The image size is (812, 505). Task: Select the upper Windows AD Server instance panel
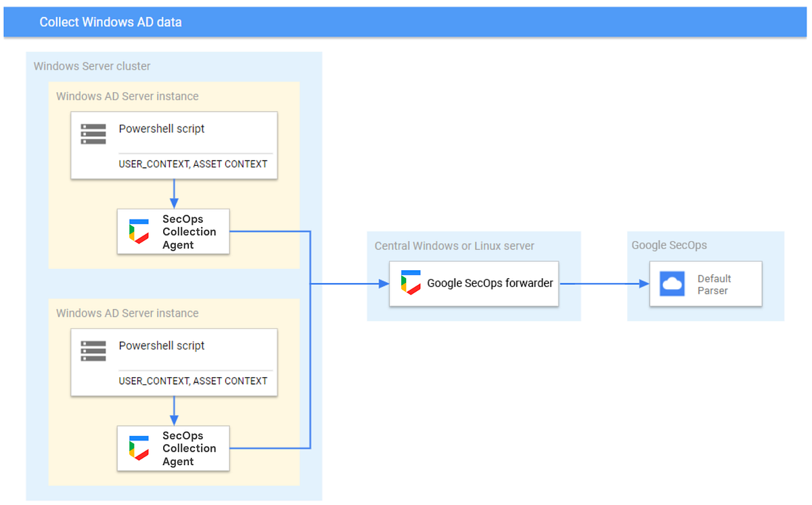[x=127, y=96]
